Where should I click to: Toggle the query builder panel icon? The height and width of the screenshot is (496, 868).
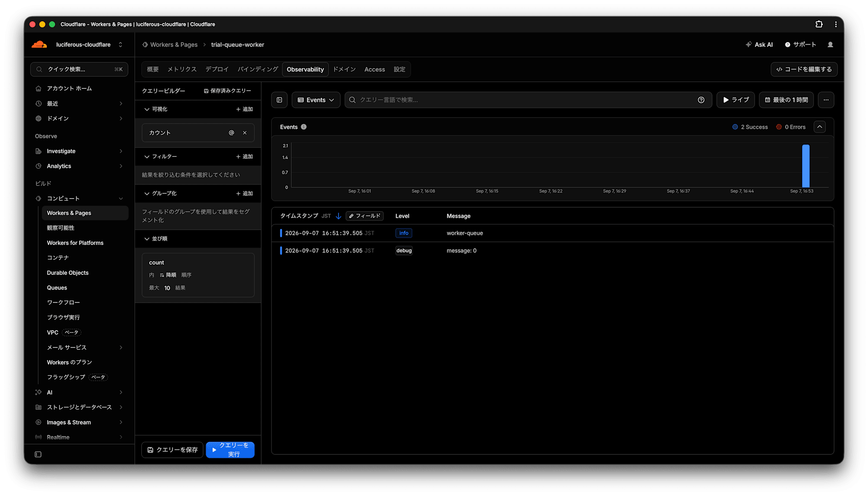[279, 100]
